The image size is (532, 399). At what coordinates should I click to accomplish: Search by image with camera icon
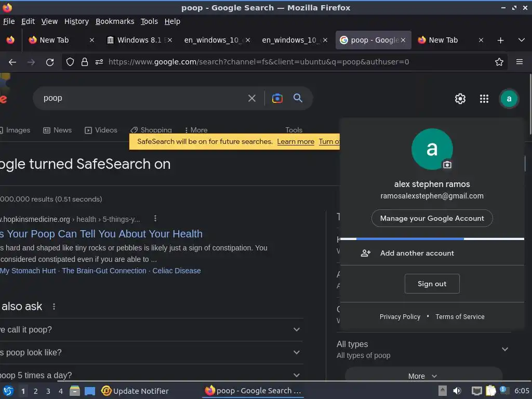pos(277,98)
